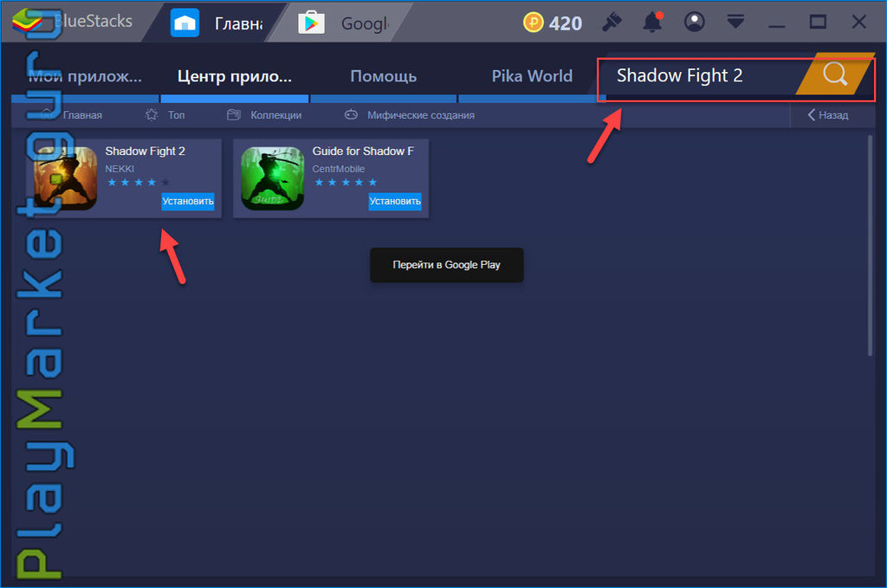
Task: Go back using the Назад link
Action: (827, 115)
